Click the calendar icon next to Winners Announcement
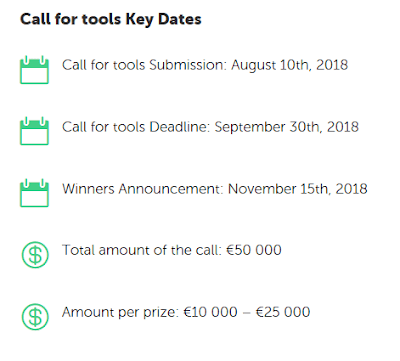 [x=34, y=193]
